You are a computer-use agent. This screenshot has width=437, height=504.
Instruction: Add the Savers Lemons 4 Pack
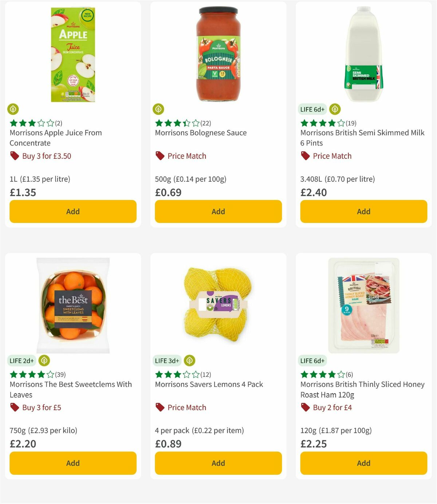[218, 463]
